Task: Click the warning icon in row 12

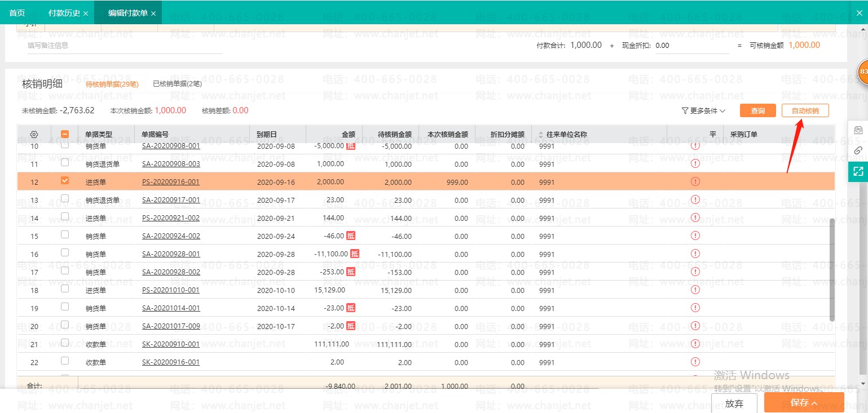Action: tap(695, 181)
